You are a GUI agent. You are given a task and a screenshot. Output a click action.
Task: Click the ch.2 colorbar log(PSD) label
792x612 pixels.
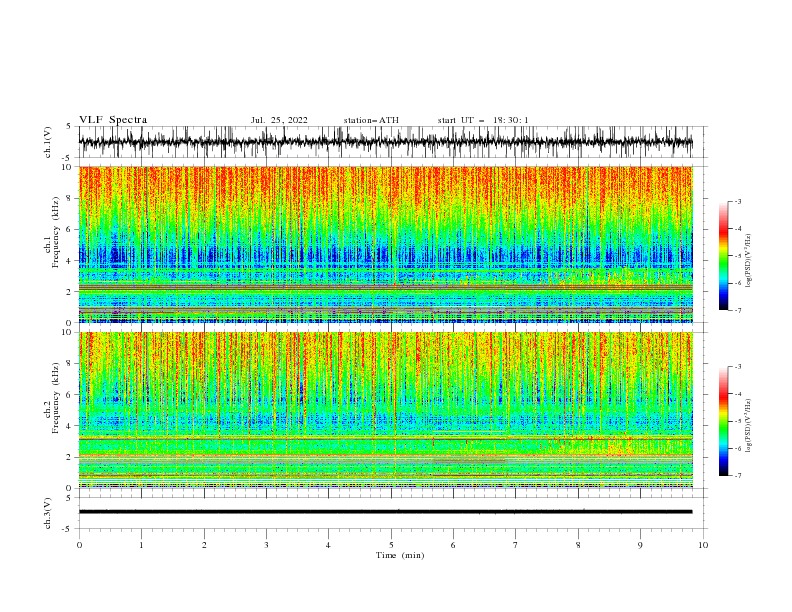[x=749, y=425]
